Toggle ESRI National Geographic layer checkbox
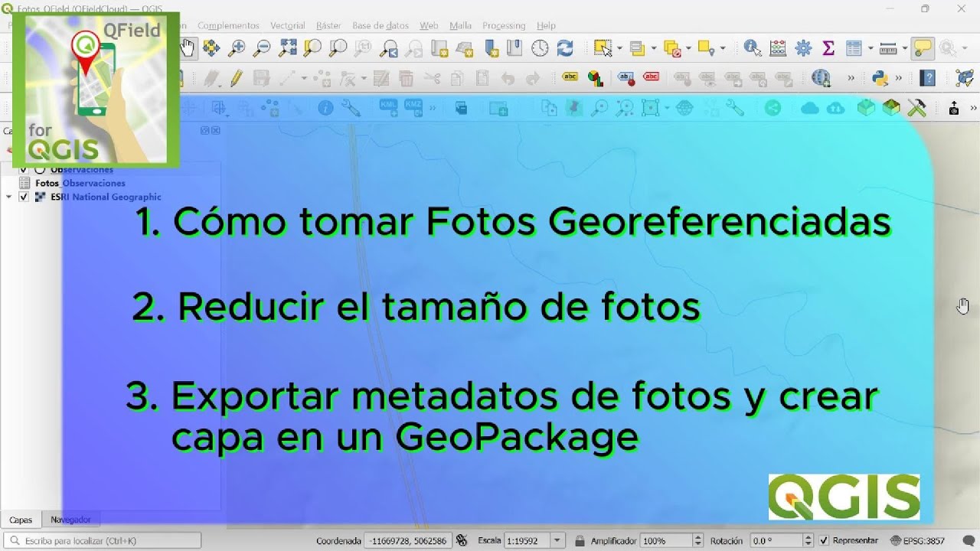980x551 pixels. coord(23,197)
